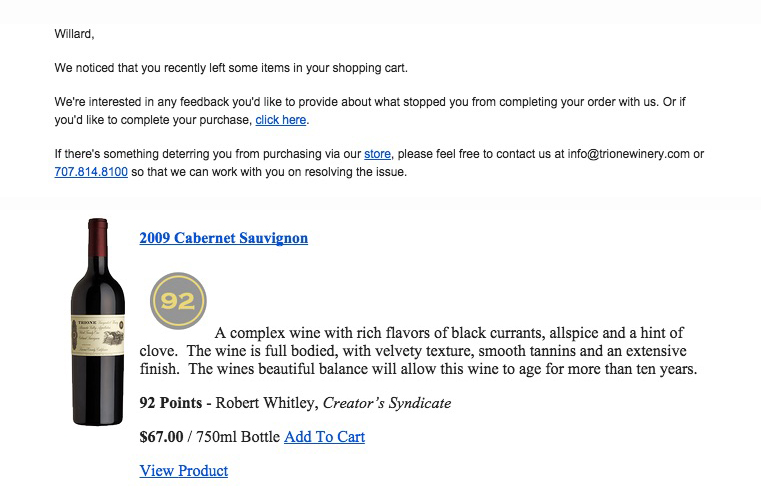This screenshot has height=491, width=761.
Task: Click the Robert Whitley reviewer name
Action: pyautogui.click(x=266, y=403)
